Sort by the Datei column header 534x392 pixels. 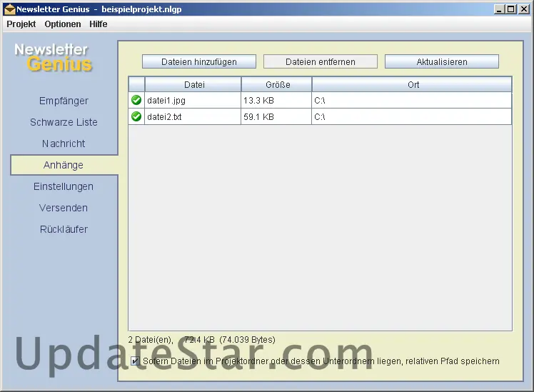193,84
